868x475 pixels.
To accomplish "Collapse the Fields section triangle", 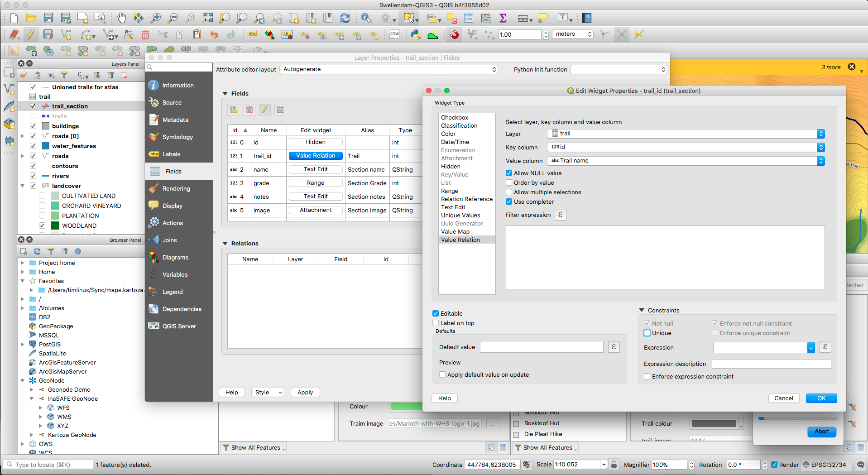I will pos(225,93).
